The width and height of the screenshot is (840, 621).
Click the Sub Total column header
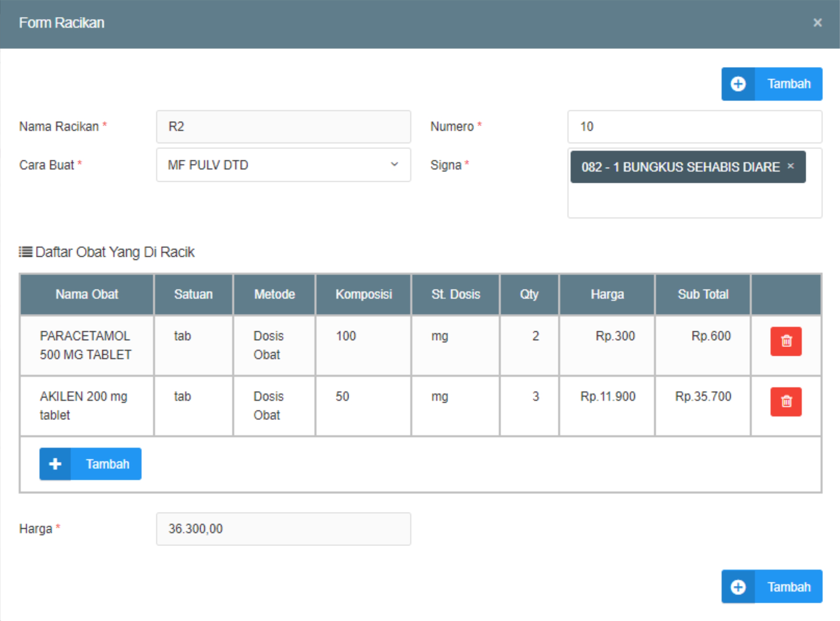(x=702, y=294)
